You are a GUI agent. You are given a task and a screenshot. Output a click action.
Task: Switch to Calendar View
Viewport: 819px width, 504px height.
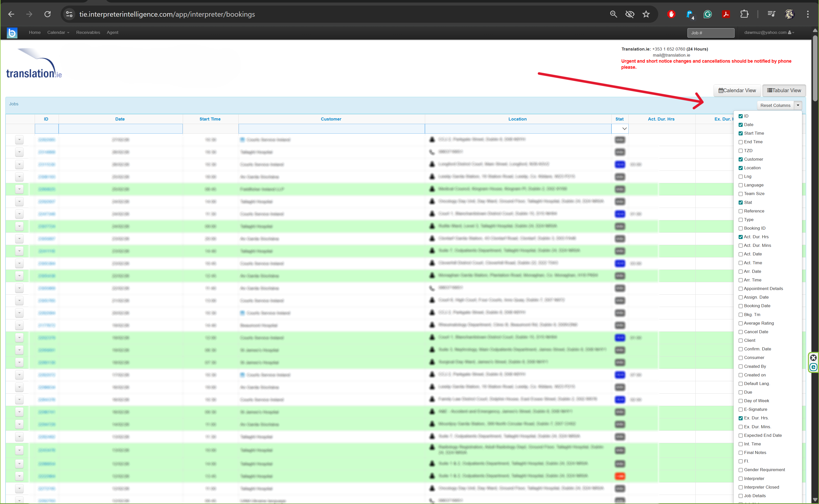[x=737, y=90]
